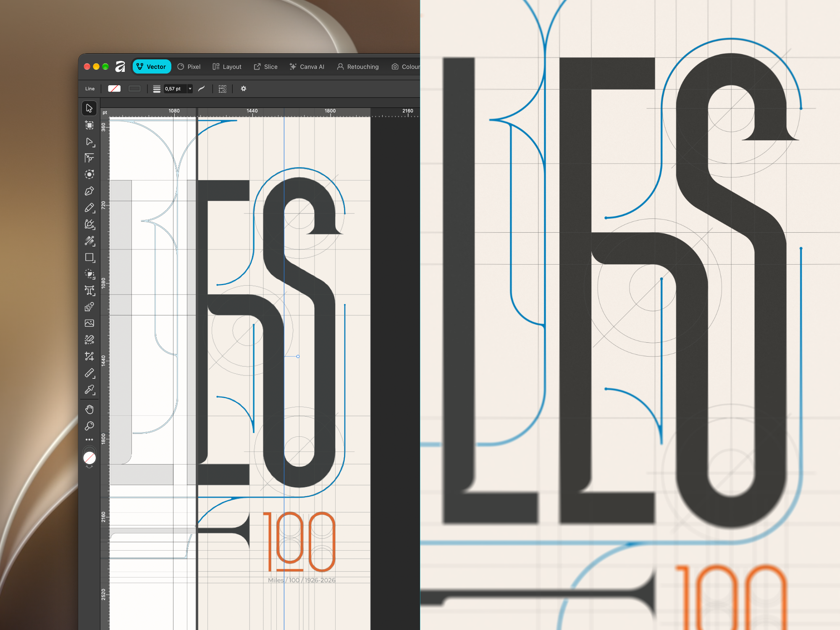The width and height of the screenshot is (840, 630).
Task: Select the Gradient fill tool
Action: tap(89, 241)
